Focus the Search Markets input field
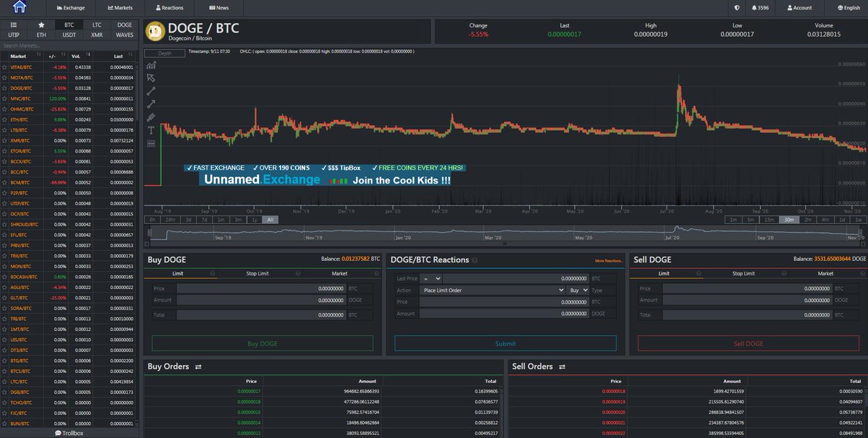The width and height of the screenshot is (868, 438). [70, 46]
